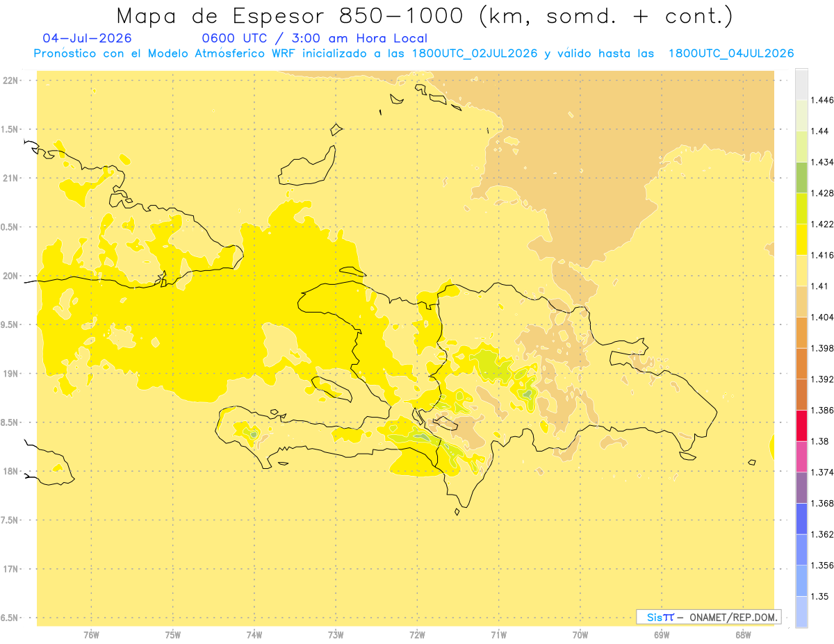Select the colorbar value '1.404'
834x644 pixels.
821,317
